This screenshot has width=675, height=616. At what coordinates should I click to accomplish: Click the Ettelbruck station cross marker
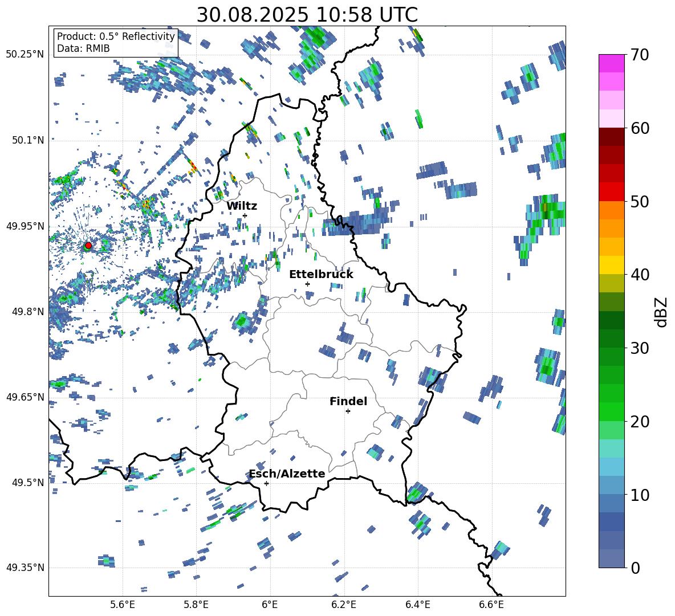(x=307, y=284)
